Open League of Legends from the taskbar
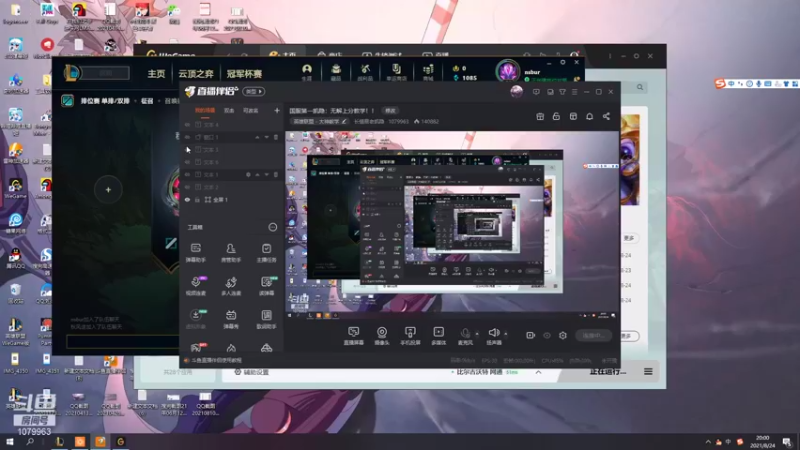Screen dimensions: 800x450 [x=60, y=442]
